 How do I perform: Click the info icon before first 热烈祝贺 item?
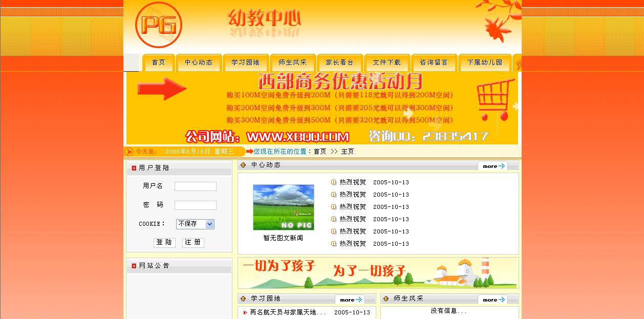(x=333, y=182)
